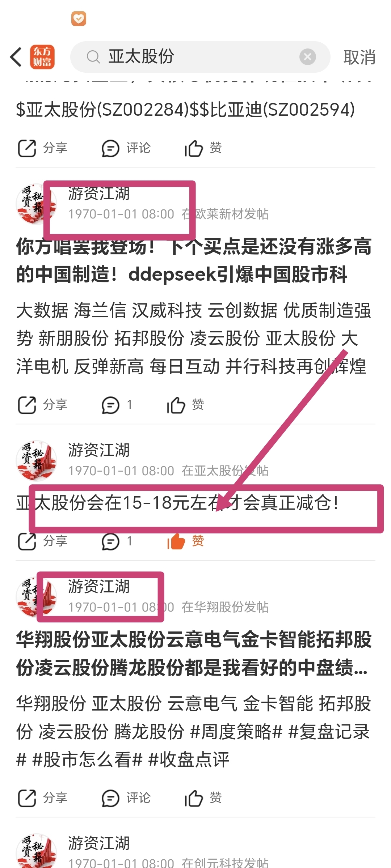This screenshot has width=391, height=868.
Task: Tap the back arrow icon
Action: coord(16,57)
